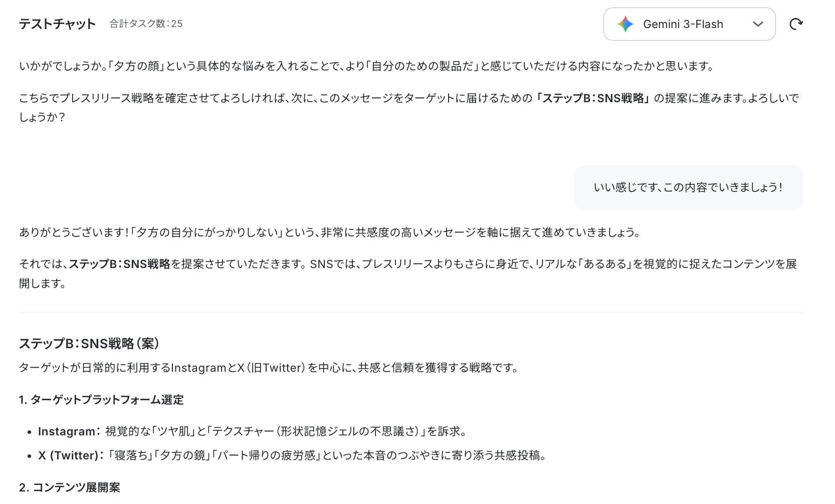Click the 合計タスク数:25 counter label
The height and width of the screenshot is (504, 835).
146,24
